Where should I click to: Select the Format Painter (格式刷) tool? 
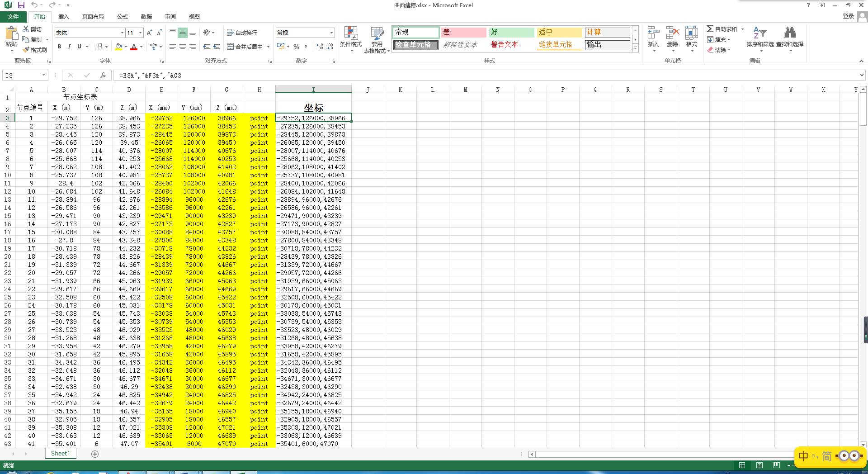coord(35,50)
